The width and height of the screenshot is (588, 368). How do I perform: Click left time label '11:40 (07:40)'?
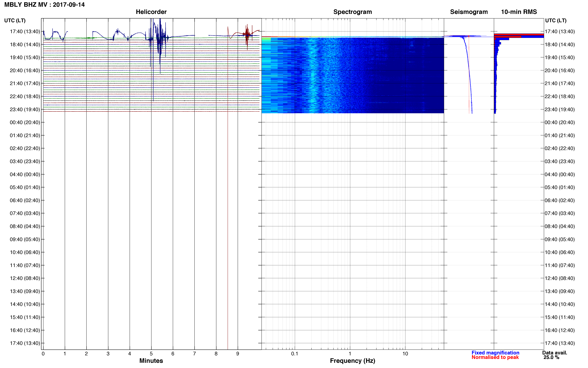click(25, 265)
